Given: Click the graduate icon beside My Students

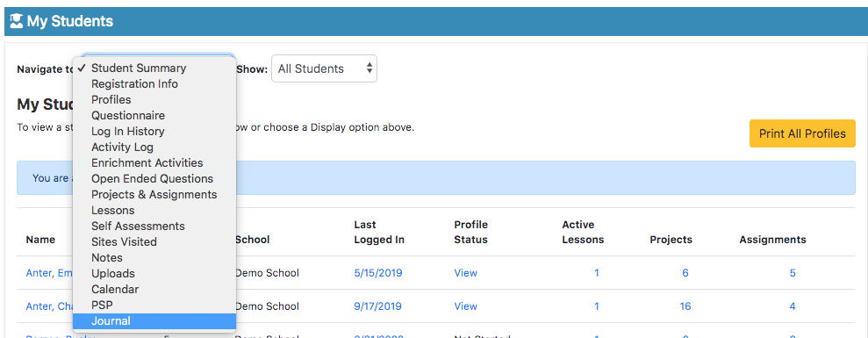Looking at the screenshot, I should coord(17,22).
